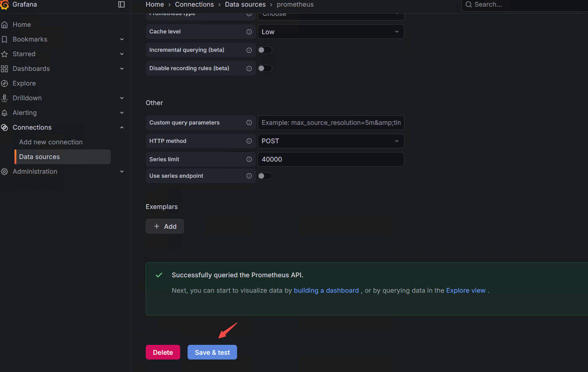Go to Connections breadcrumb
The width and height of the screenshot is (588, 372).
[194, 4]
